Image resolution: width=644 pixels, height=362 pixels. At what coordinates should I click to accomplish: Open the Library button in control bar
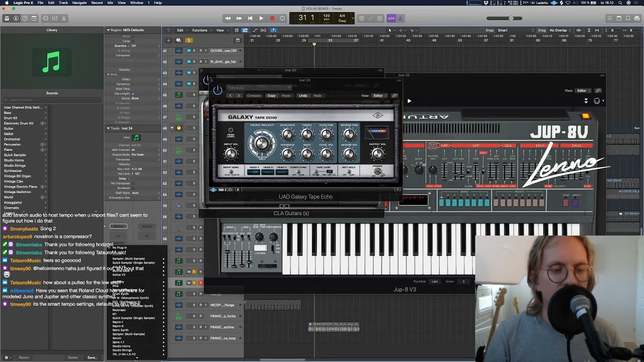[7, 18]
